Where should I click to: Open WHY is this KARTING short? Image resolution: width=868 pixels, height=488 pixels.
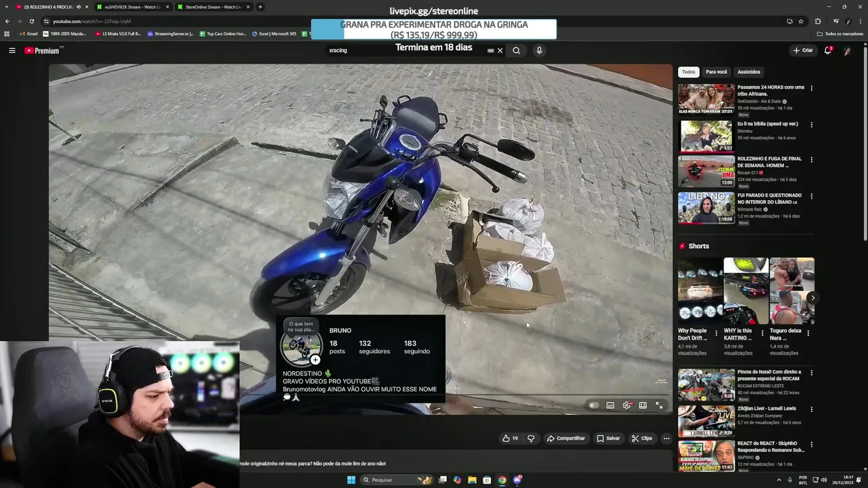click(746, 291)
